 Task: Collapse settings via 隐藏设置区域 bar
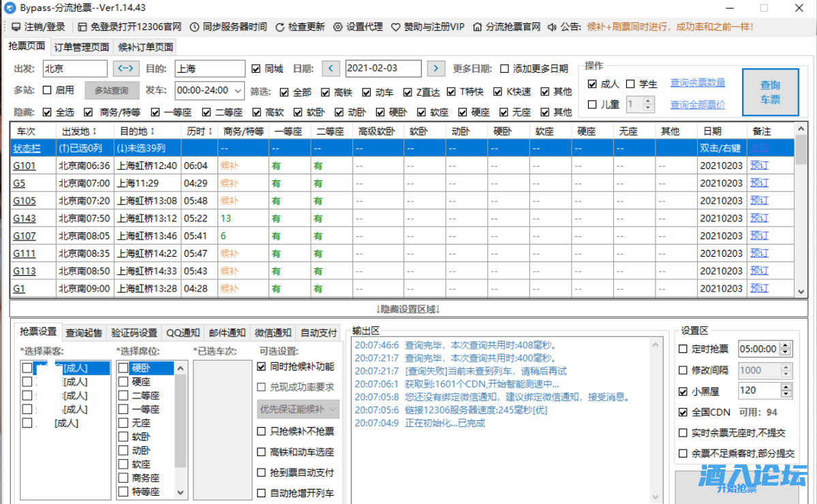[408, 309]
